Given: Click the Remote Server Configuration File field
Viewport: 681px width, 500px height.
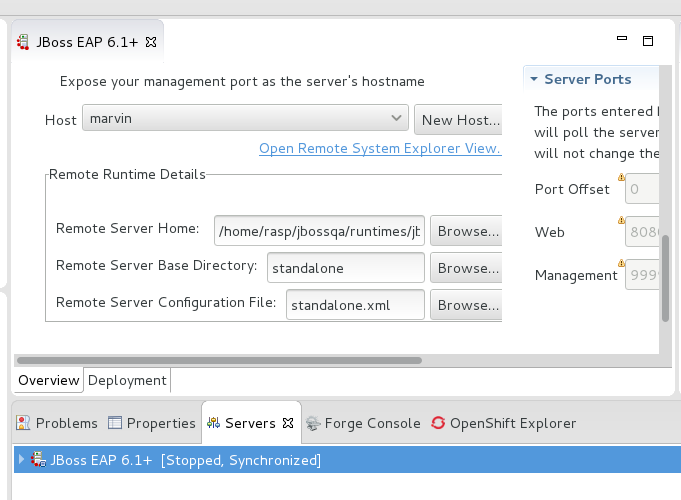Looking at the screenshot, I should [x=354, y=305].
